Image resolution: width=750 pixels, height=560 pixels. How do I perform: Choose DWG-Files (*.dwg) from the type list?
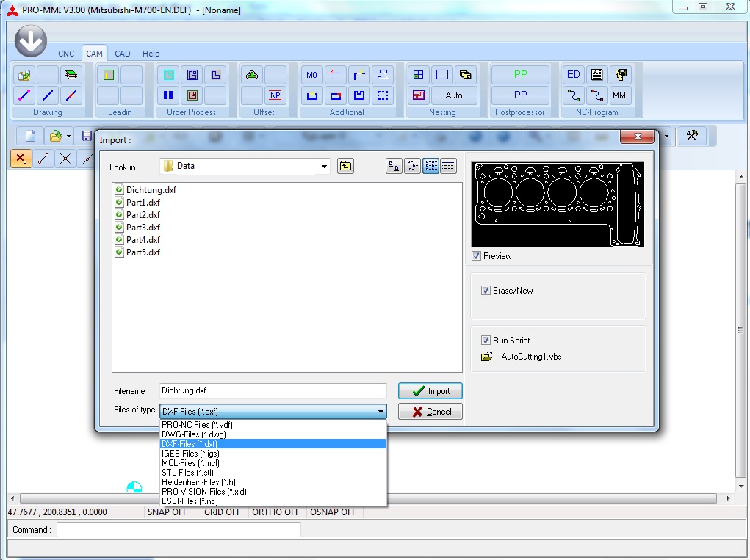point(194,434)
